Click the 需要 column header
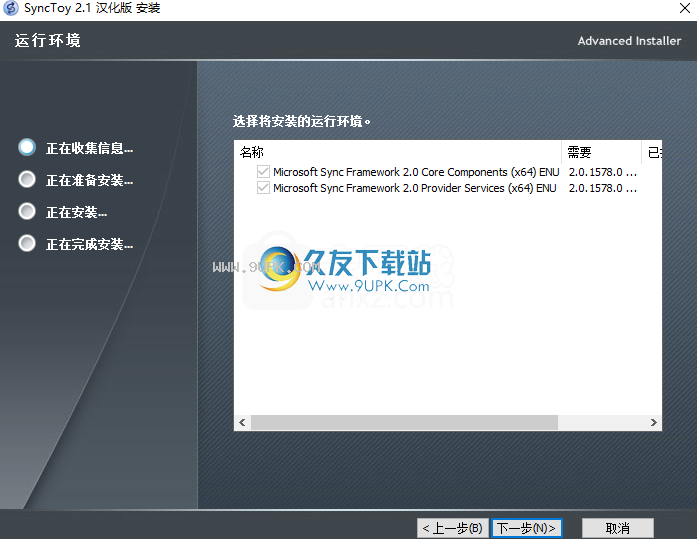 pyautogui.click(x=602, y=152)
